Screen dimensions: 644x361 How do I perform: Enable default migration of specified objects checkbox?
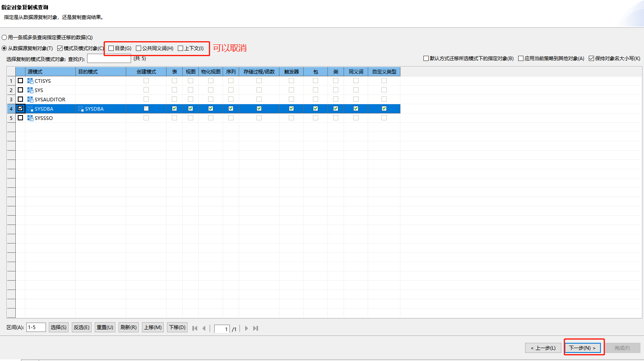tap(426, 58)
